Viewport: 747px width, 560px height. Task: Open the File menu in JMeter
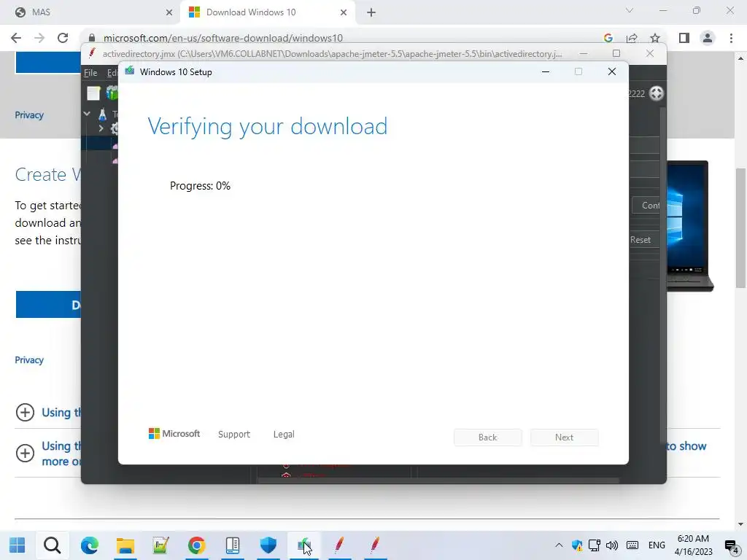[x=90, y=73]
